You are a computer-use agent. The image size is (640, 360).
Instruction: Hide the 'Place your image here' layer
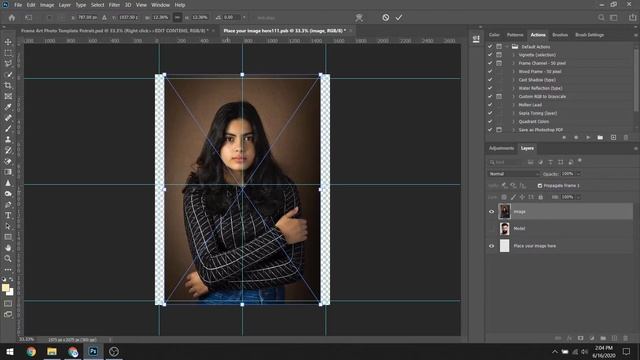click(x=491, y=246)
